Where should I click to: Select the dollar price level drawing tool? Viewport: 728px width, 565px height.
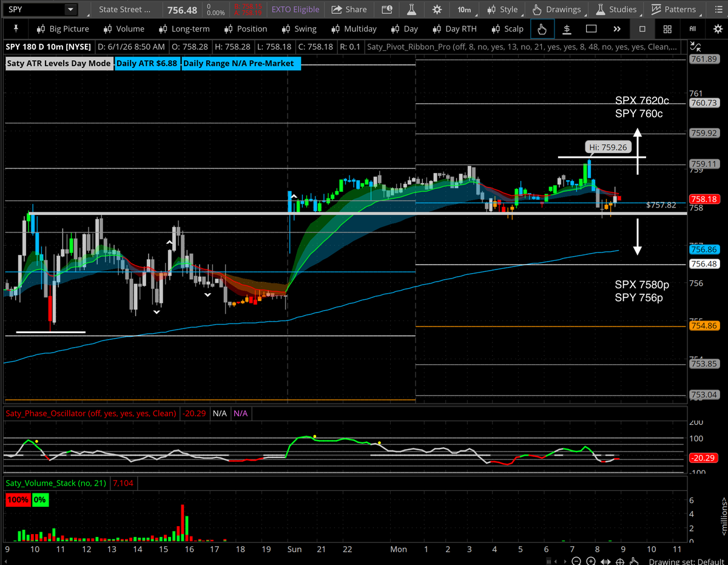click(567, 29)
